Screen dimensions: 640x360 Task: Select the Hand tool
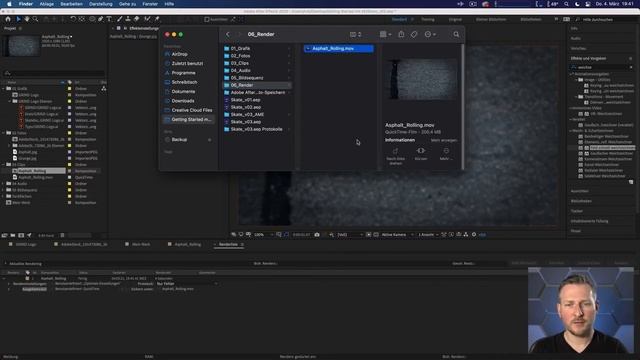(27, 19)
